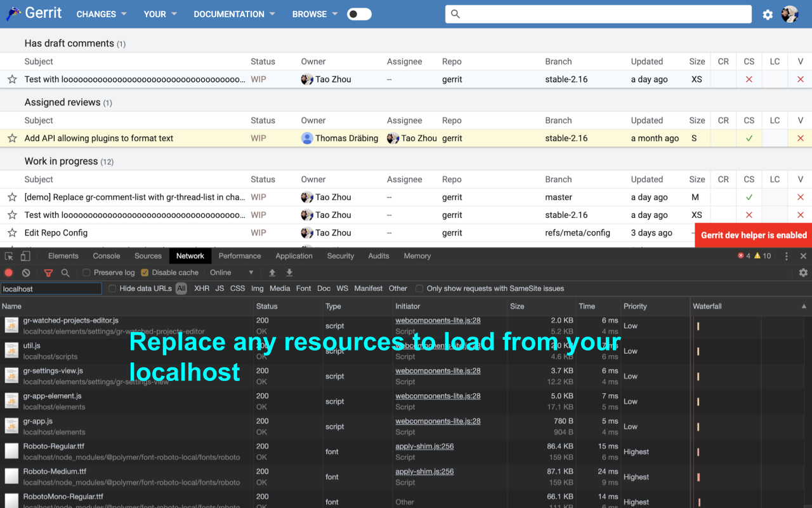Viewport: 812px width, 508px height.
Task: Open the network search magnifier icon
Action: 65,272
